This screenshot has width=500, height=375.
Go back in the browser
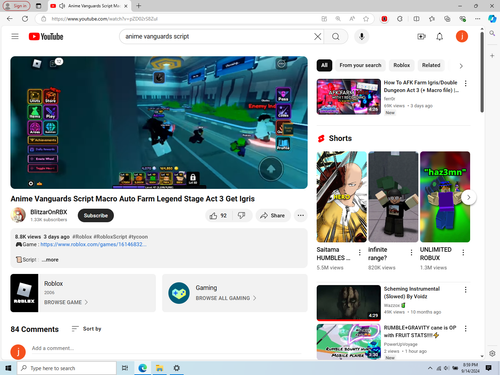click(10, 19)
